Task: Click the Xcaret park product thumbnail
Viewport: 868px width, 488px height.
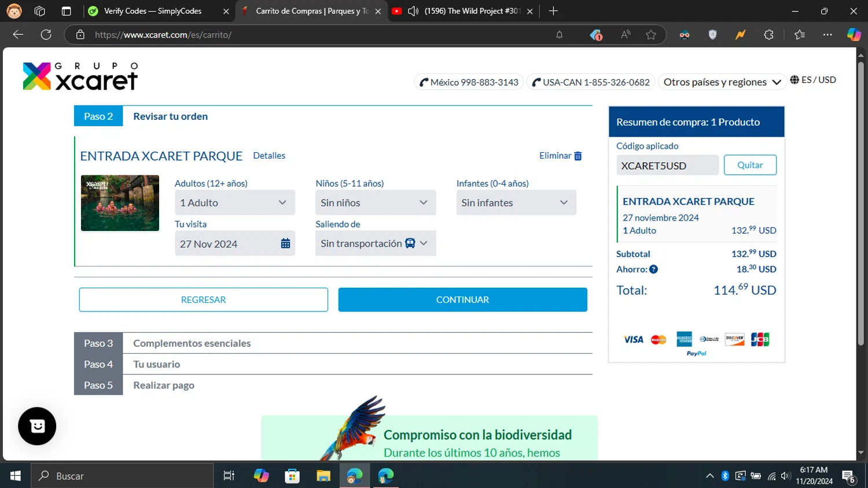Action: tap(120, 203)
